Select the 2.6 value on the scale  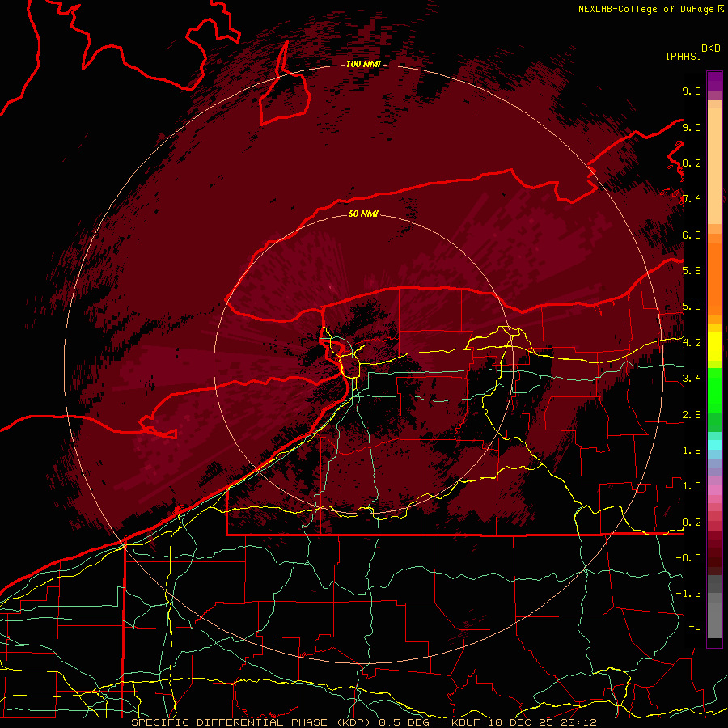[x=692, y=415]
